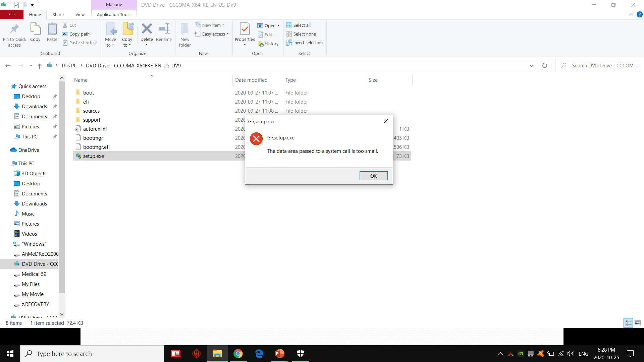Collapse the ribbon using the chevron
Screen dimensions: 644x362
[631, 15]
